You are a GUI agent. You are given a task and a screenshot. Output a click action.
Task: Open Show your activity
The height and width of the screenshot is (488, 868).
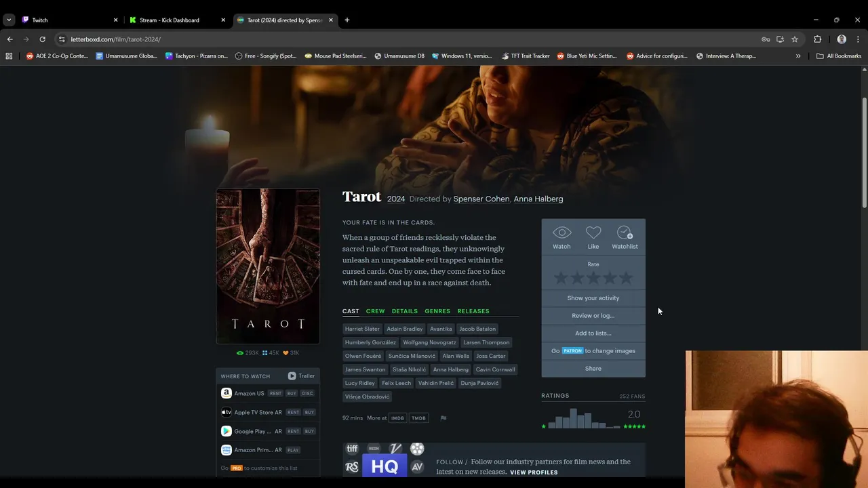tap(593, 298)
